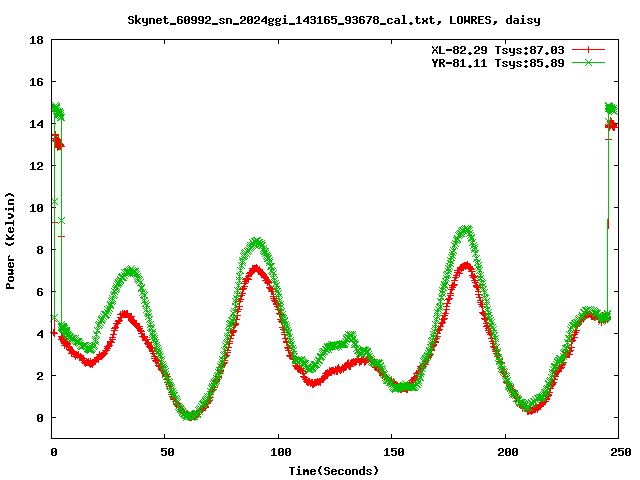
Task: Click the 18 tick label on the power axis
Action: pyautogui.click(x=36, y=41)
